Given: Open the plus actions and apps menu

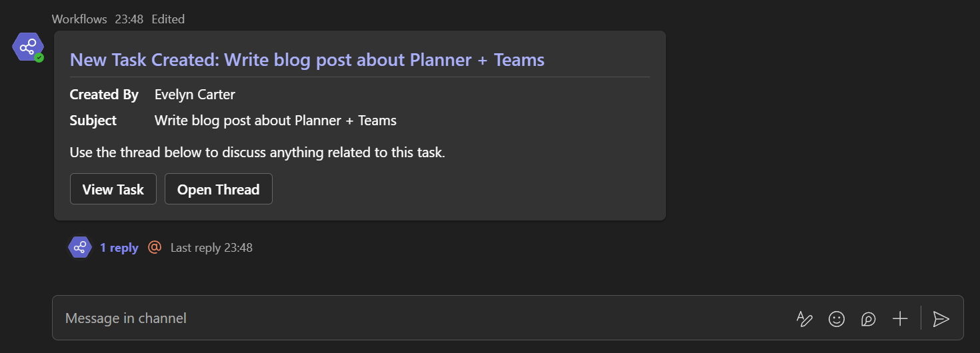Looking at the screenshot, I should tap(900, 318).
